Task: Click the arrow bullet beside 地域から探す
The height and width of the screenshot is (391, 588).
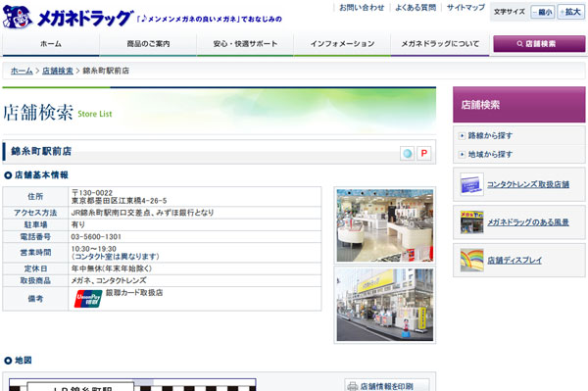Action: [x=462, y=154]
